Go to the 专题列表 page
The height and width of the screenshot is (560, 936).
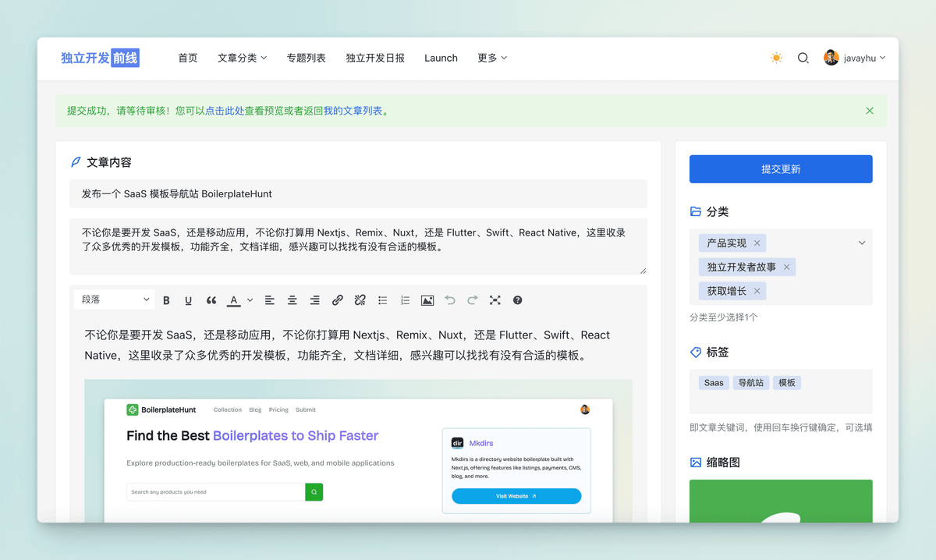point(306,58)
